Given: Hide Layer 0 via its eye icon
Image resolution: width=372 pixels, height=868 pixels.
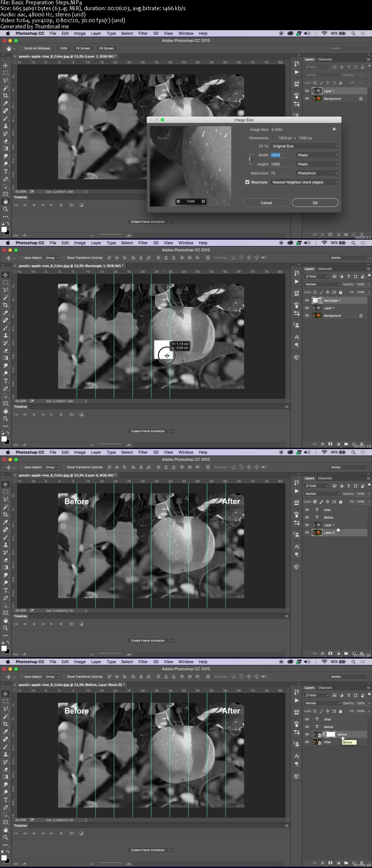Looking at the screenshot, I should tap(307, 532).
